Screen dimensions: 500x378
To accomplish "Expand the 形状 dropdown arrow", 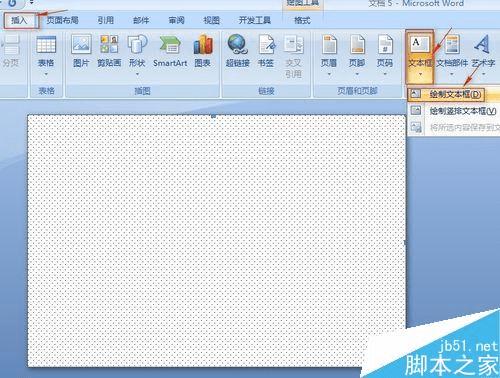I will 137,74.
